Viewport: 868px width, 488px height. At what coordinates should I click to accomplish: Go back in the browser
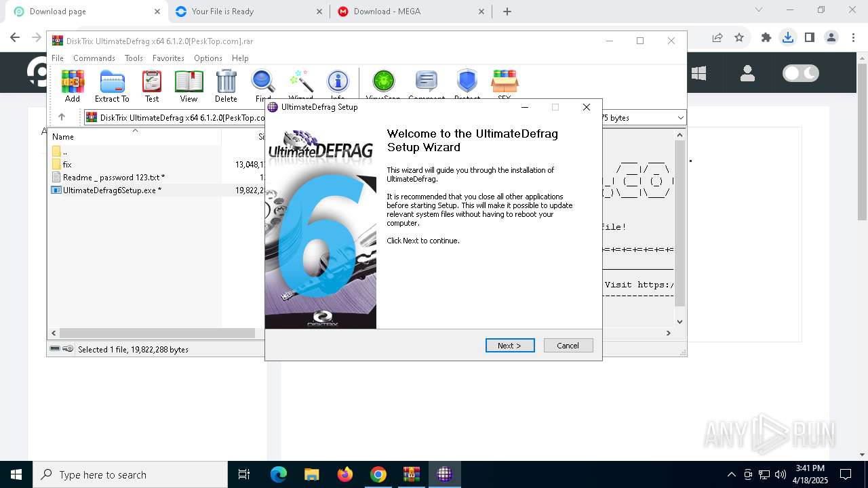(x=16, y=38)
